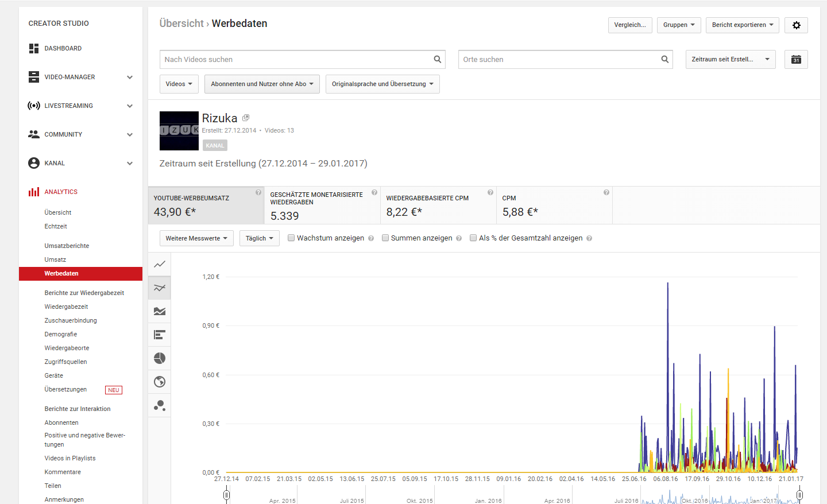Viewport: 827px width, 504px height.
Task: Select the bar chart view icon
Action: (160, 335)
